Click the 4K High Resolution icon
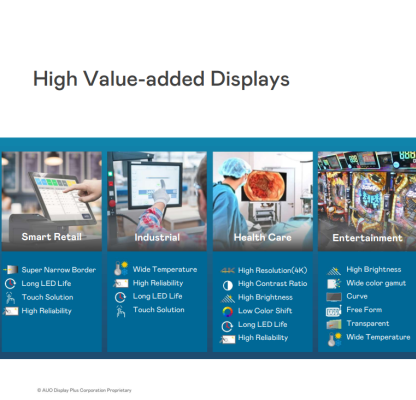 click(x=228, y=270)
